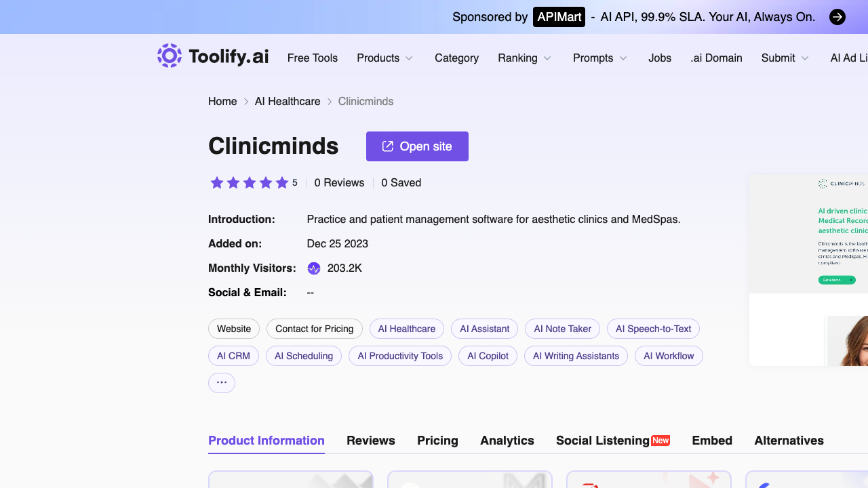
Task: Switch to the Social Listening tab
Action: pos(613,441)
